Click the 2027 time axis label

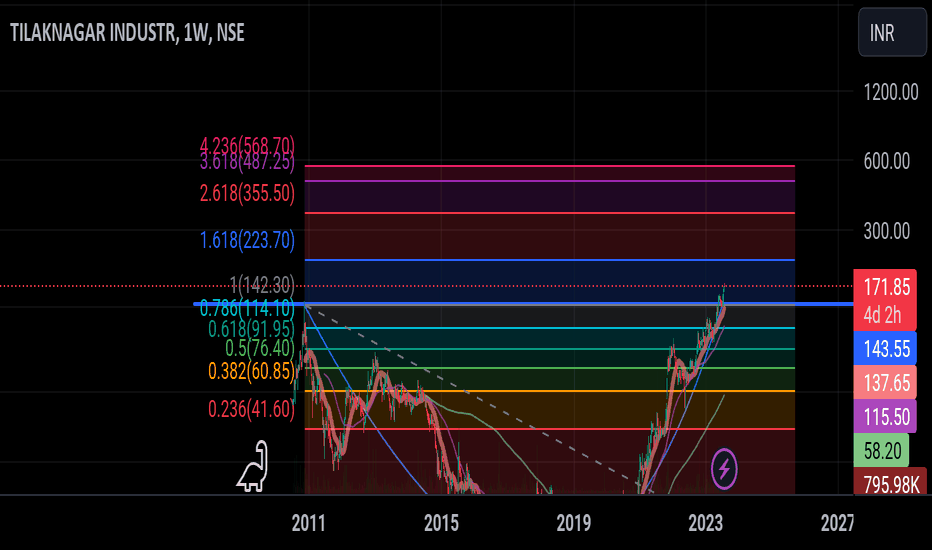837,523
